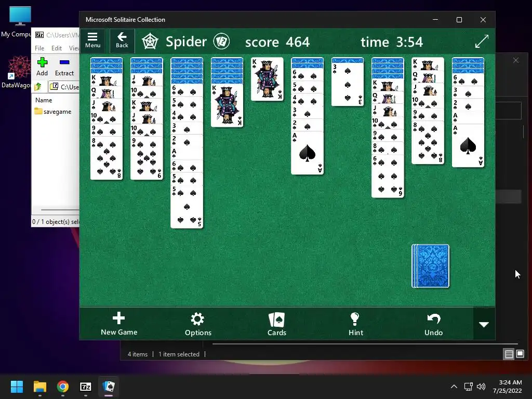This screenshot has height=399, width=532.
Task: Select the Ace of spades ending column six
Action: click(x=307, y=153)
